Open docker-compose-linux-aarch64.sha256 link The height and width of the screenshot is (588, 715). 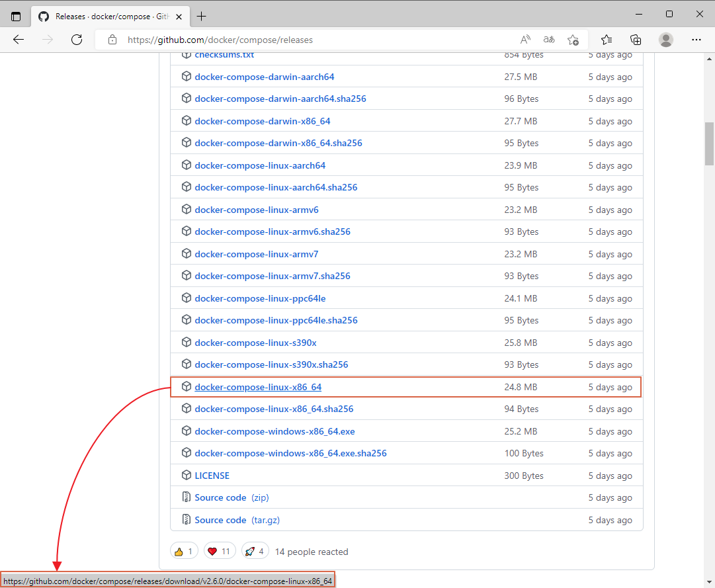(x=276, y=187)
